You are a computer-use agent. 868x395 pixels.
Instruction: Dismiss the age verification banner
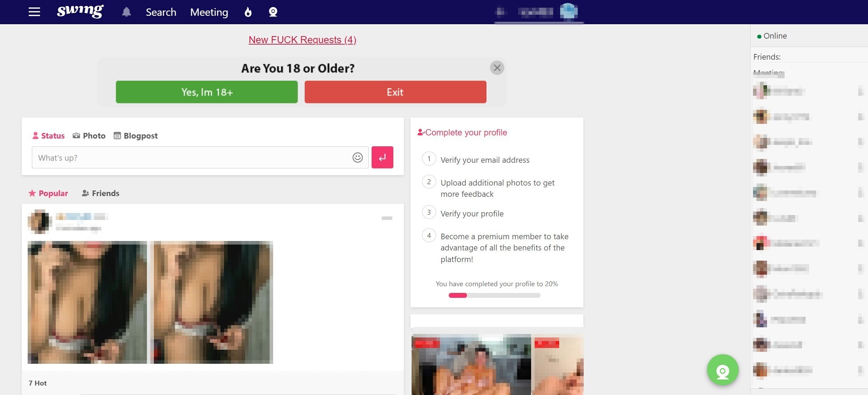[497, 68]
